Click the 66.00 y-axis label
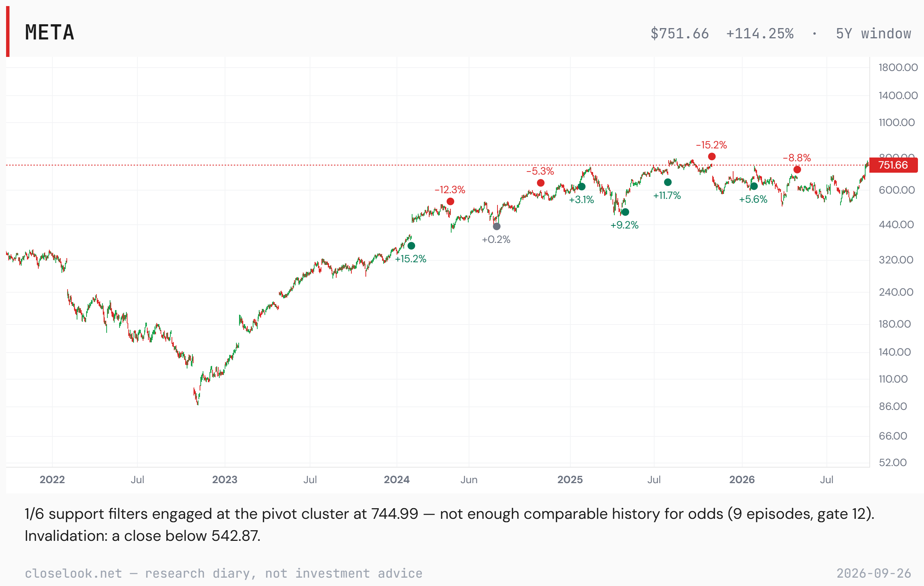This screenshot has height=586, width=924. click(x=893, y=436)
